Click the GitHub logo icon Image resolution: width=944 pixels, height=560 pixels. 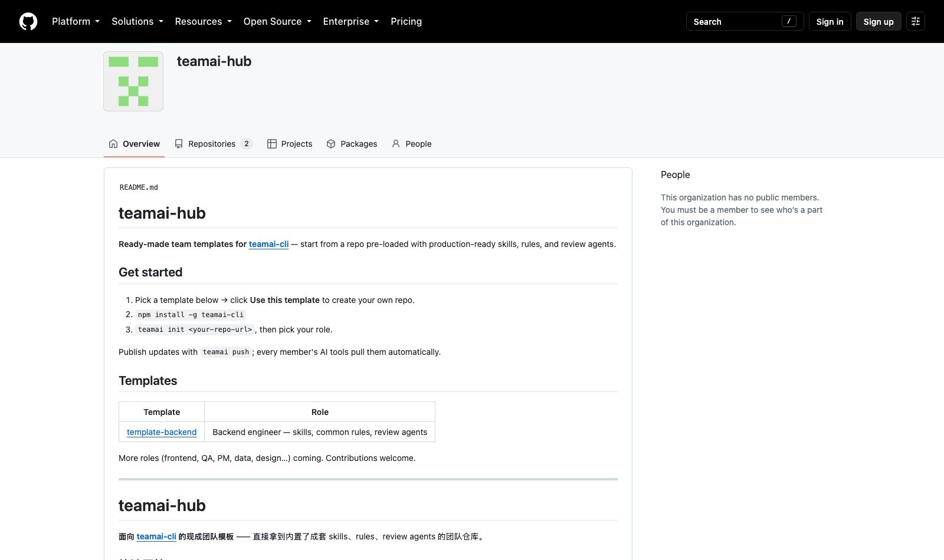28,21
